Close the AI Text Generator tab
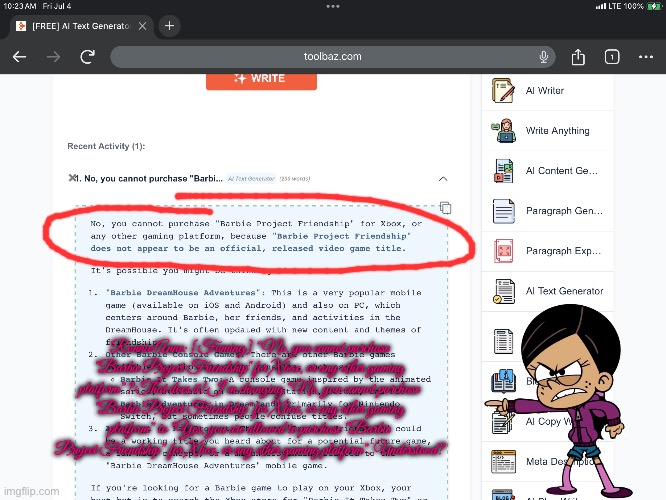 [x=143, y=26]
